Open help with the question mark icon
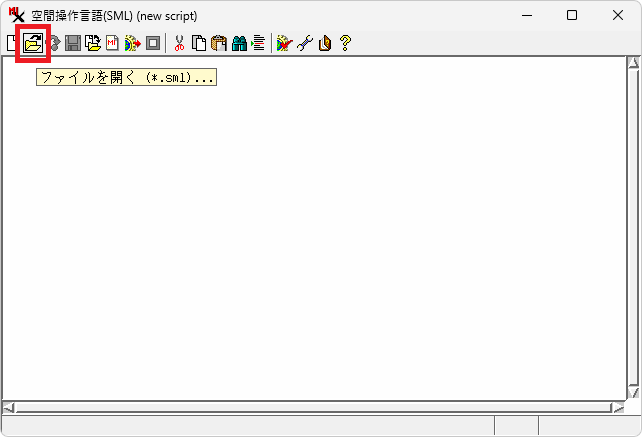 (x=345, y=43)
